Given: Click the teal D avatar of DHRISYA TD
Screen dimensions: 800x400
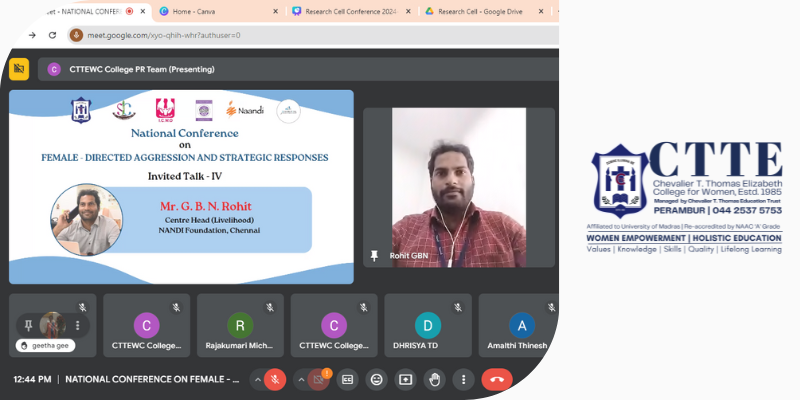Looking at the screenshot, I should pyautogui.click(x=428, y=325).
